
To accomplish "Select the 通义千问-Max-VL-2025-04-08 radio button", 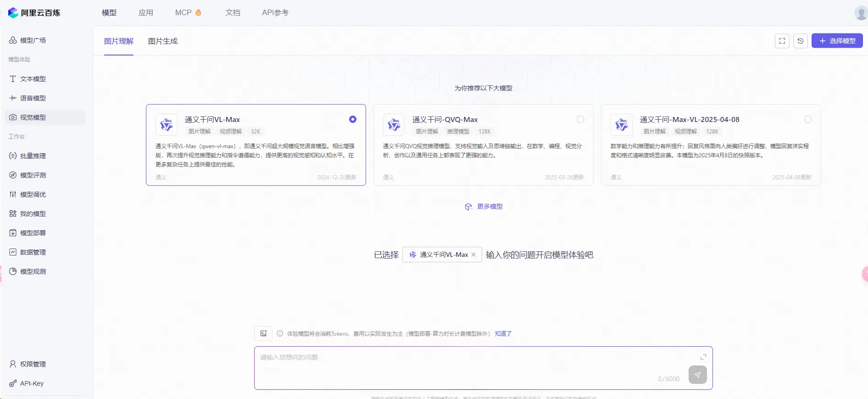I will pos(808,119).
